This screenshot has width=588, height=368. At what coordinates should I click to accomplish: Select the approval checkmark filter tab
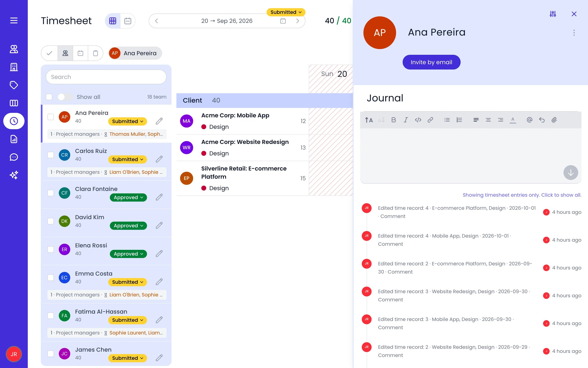click(x=50, y=53)
